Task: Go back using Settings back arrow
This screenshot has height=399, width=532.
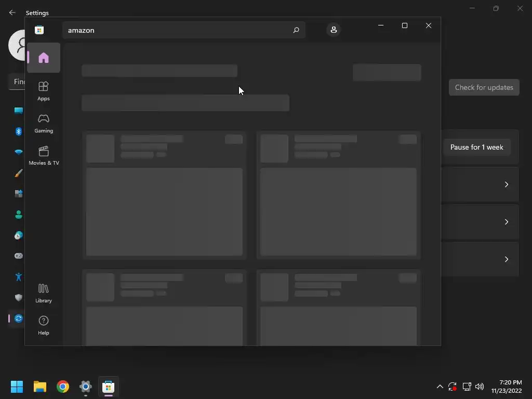Action: (12, 12)
